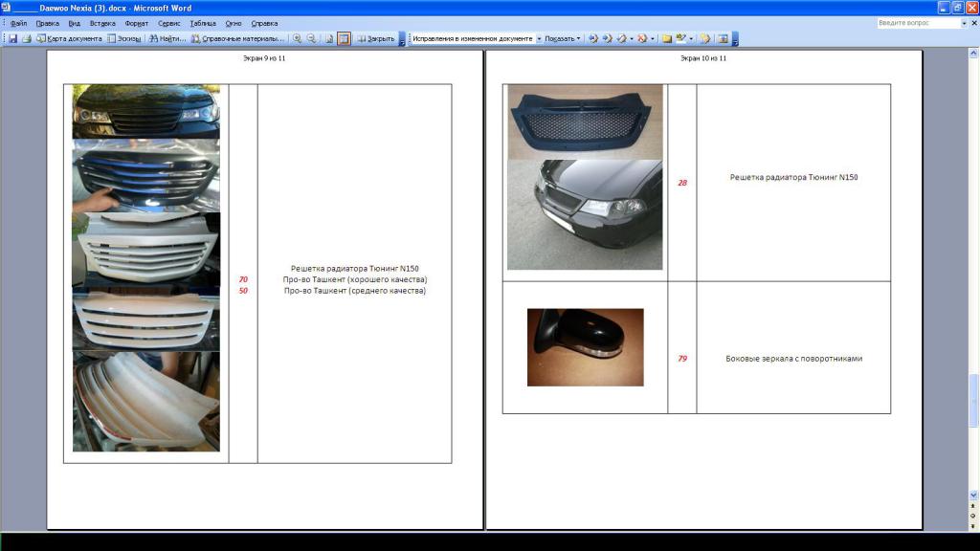Click the zoom out magnifier icon
The width and height of the screenshot is (980, 551).
312,39
